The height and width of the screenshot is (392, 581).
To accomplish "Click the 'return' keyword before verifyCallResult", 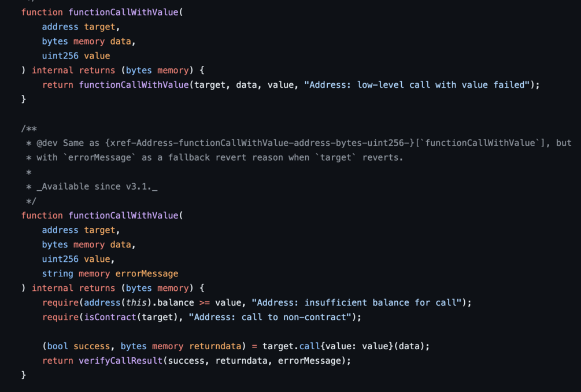I will (x=57, y=361).
